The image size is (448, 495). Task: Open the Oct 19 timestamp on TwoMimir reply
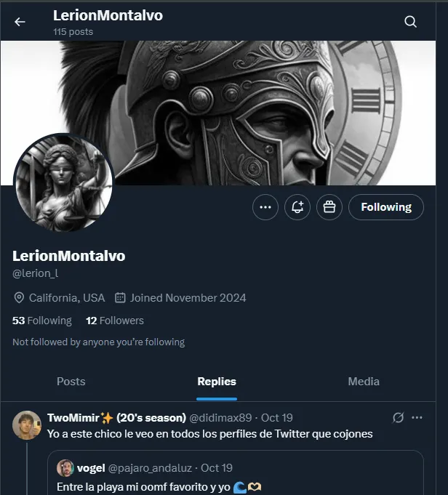276,418
